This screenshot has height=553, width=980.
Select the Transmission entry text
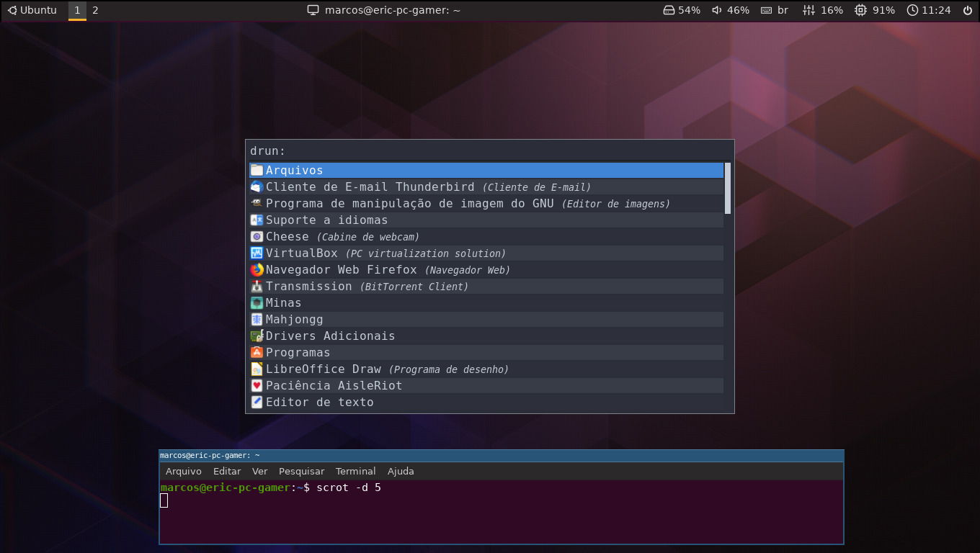[x=308, y=286]
